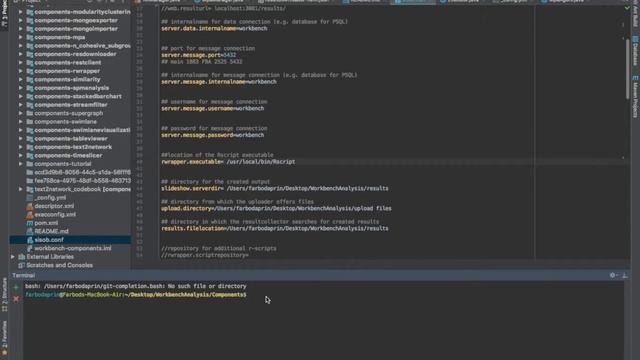Select components-timeslicer in the tree
This screenshot has height=360, width=640.
click(68, 156)
